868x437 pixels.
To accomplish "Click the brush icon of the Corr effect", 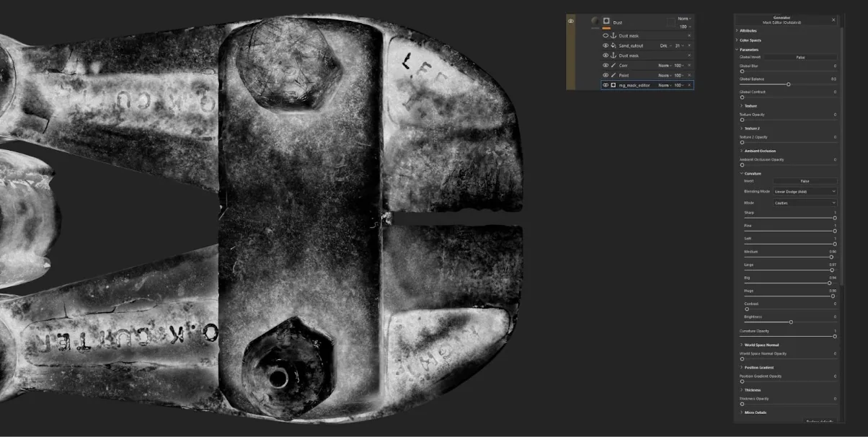I will 614,66.
